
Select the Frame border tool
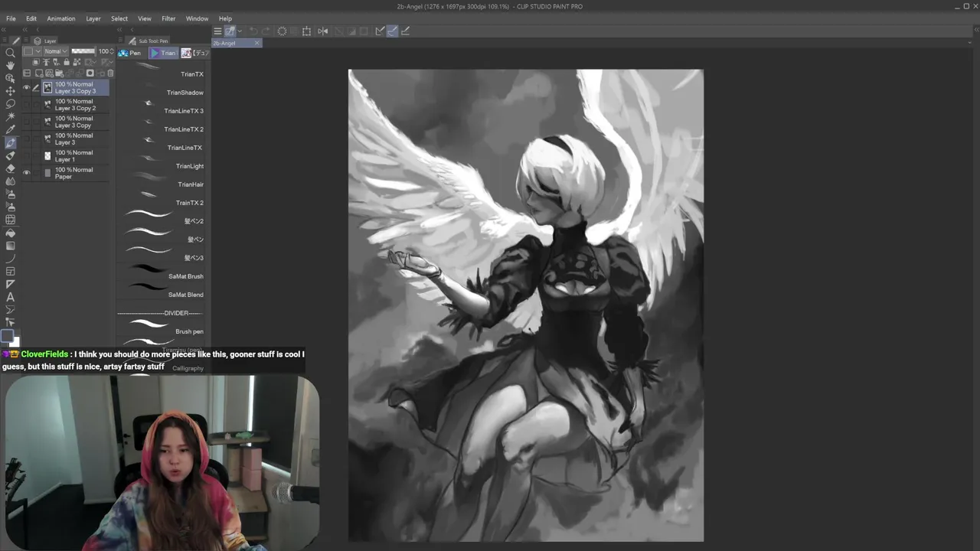10,272
